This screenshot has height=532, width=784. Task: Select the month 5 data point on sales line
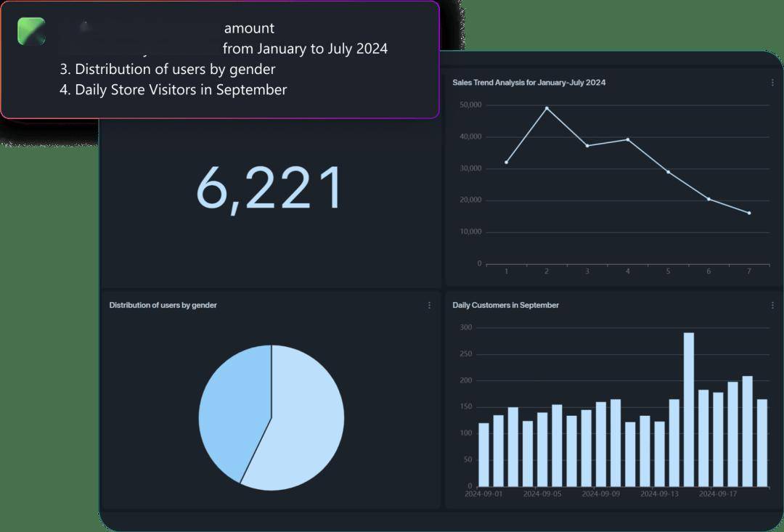click(668, 172)
